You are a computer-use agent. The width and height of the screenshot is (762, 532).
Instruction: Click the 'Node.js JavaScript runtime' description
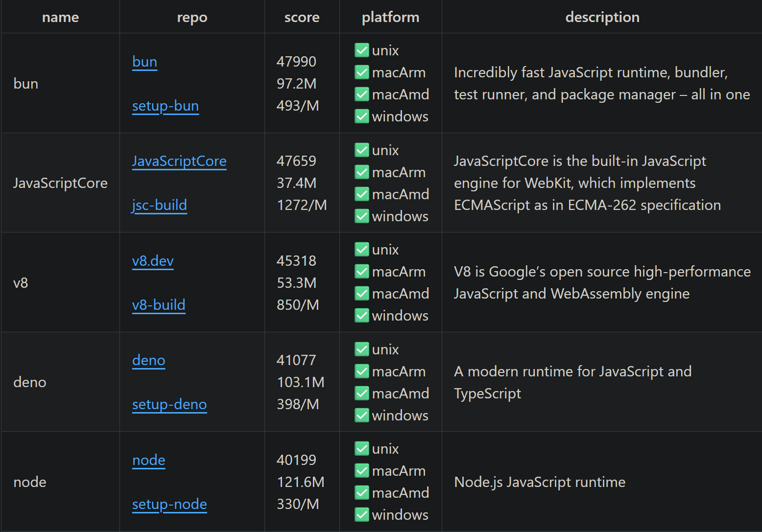pyautogui.click(x=540, y=482)
